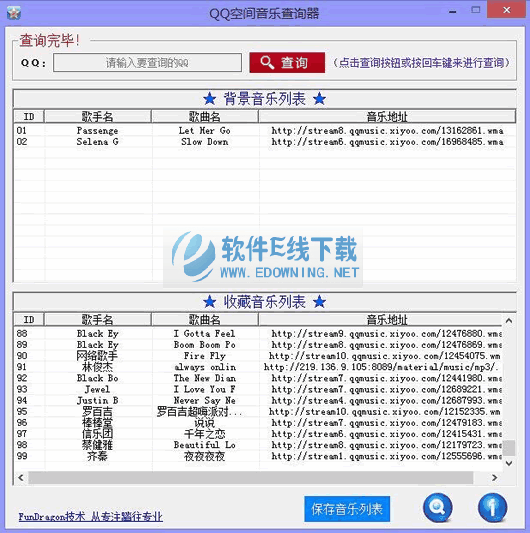This screenshot has height=533, width=530.
Task: Click the song name Let Her Go
Action: click(x=205, y=131)
